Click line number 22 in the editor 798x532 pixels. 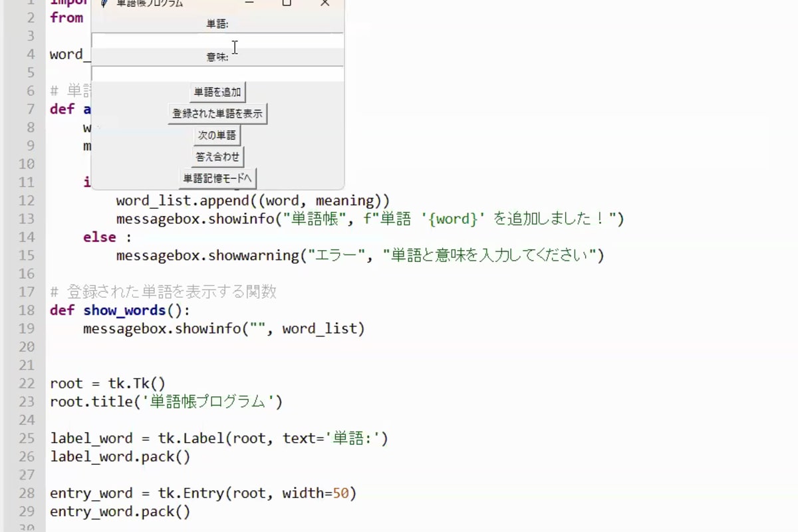coord(27,382)
